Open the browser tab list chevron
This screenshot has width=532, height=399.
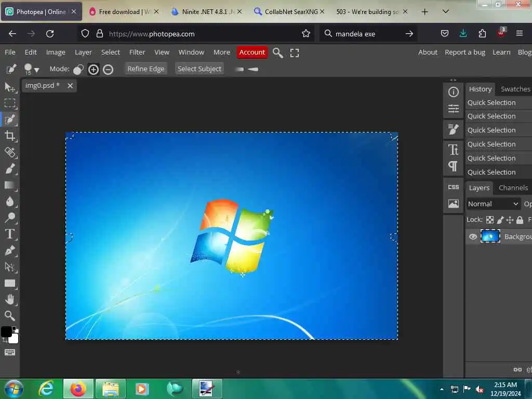446,11
